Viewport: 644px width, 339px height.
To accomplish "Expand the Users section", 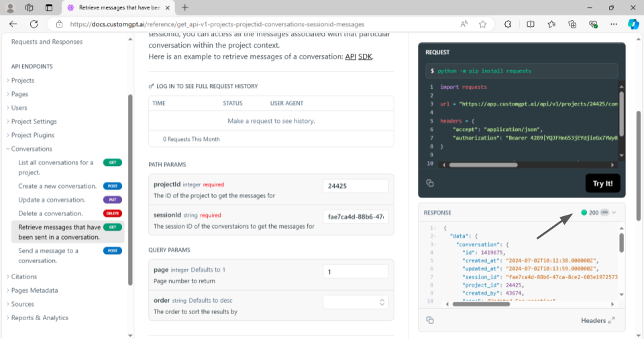I will tap(19, 107).
